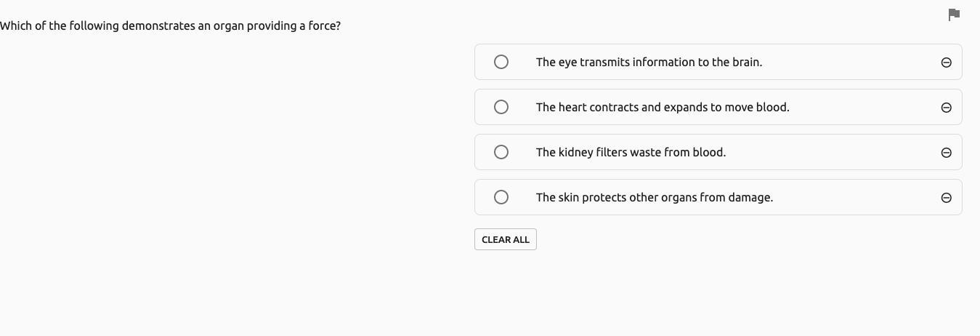
Task: Click text "The kidney filters waste from blood."
Action: [631, 153]
